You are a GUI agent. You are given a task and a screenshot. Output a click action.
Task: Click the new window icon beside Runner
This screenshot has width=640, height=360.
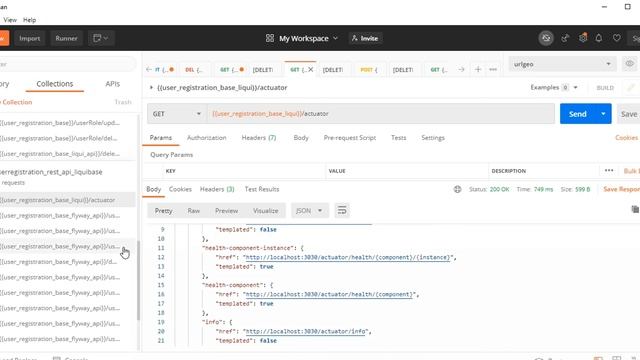(101, 38)
